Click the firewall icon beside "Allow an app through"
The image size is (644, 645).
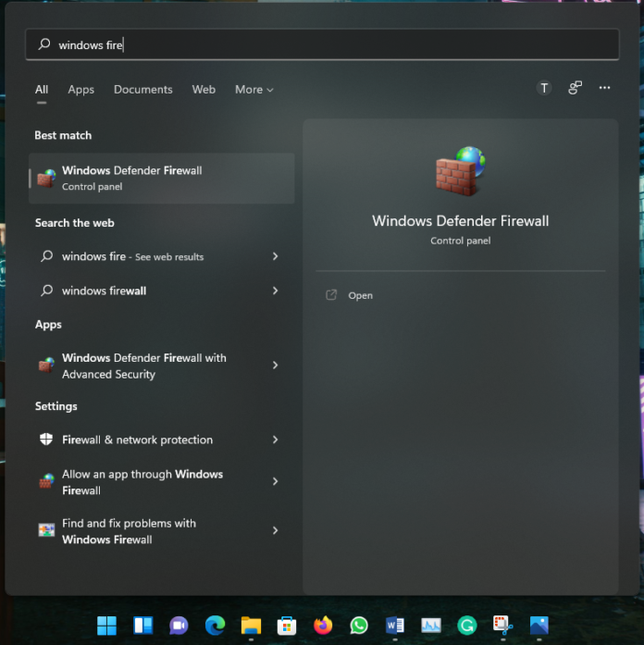46,481
